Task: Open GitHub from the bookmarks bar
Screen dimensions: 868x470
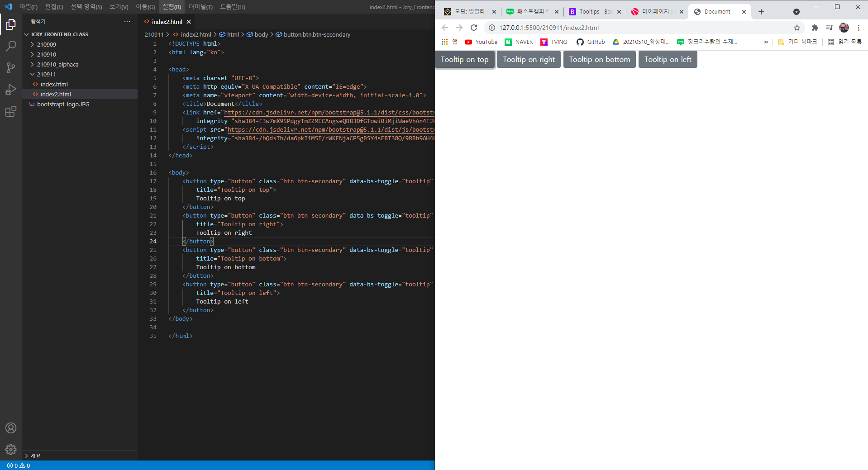Action: pos(591,42)
